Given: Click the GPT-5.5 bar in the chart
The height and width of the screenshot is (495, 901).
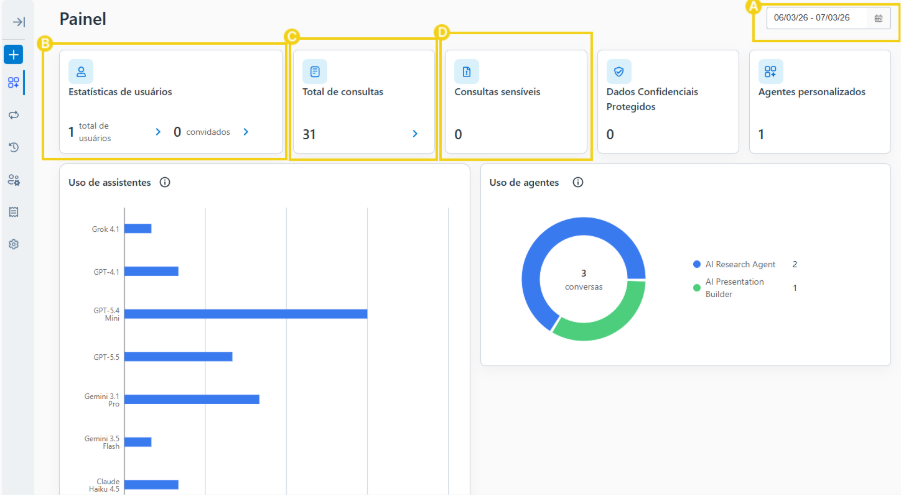Looking at the screenshot, I should click(x=179, y=356).
